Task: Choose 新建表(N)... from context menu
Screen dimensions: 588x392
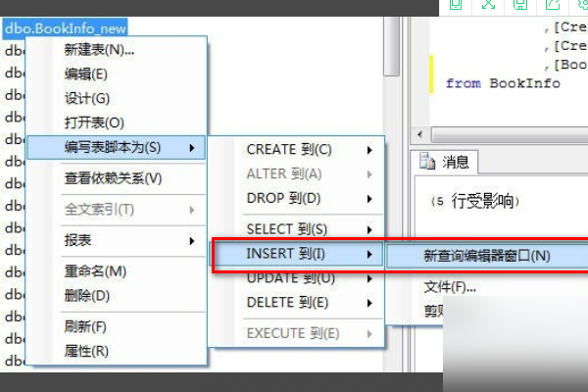Action: (117, 50)
